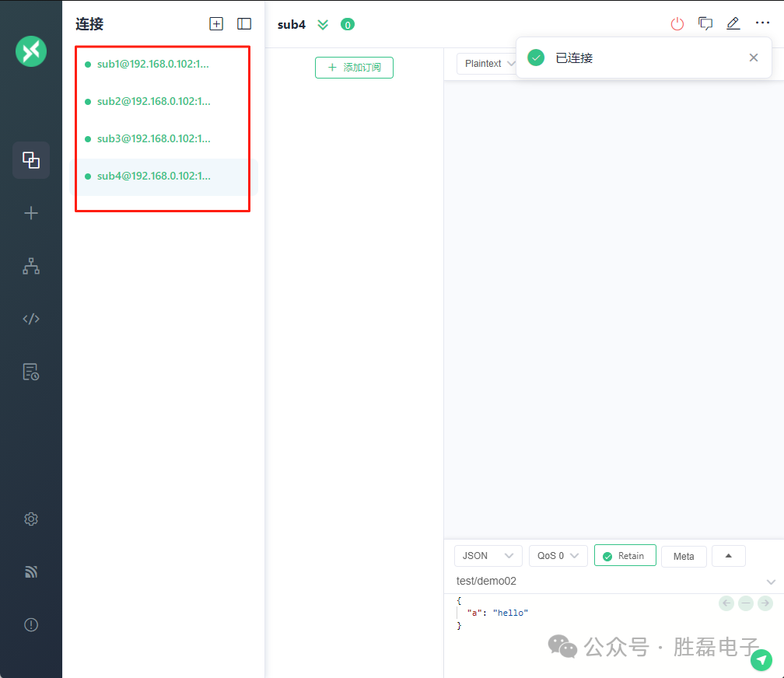Open the Connections page in sidebar

(x=31, y=160)
